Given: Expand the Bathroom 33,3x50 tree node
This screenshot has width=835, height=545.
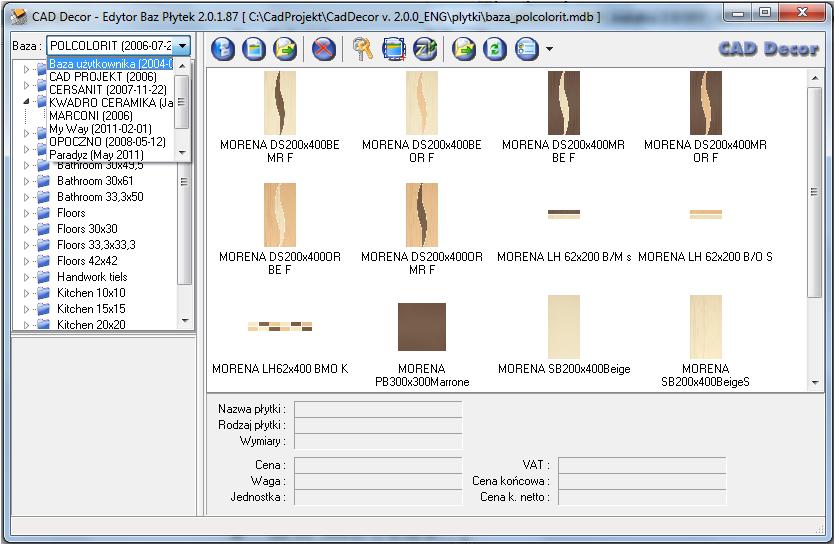Looking at the screenshot, I should [26, 197].
